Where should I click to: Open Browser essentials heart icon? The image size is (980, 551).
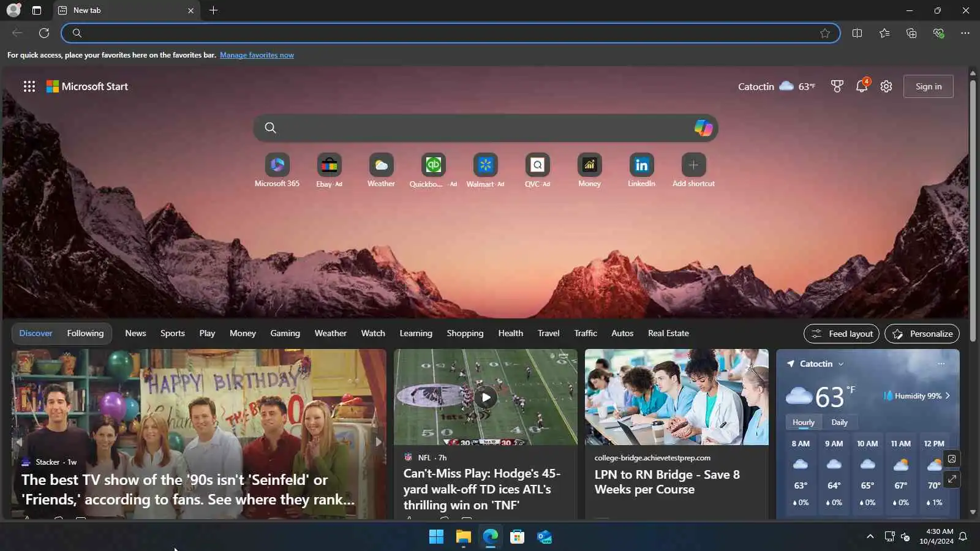tap(938, 33)
